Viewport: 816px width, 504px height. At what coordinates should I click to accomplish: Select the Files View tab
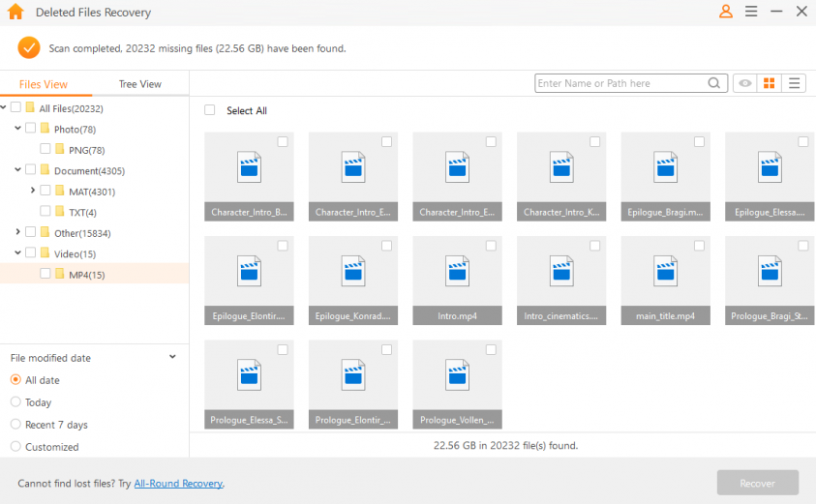click(x=44, y=84)
